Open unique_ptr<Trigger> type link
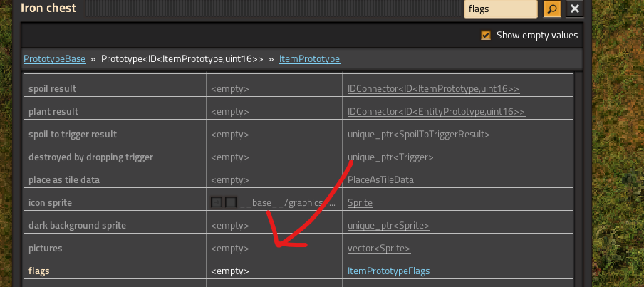 [x=390, y=157]
